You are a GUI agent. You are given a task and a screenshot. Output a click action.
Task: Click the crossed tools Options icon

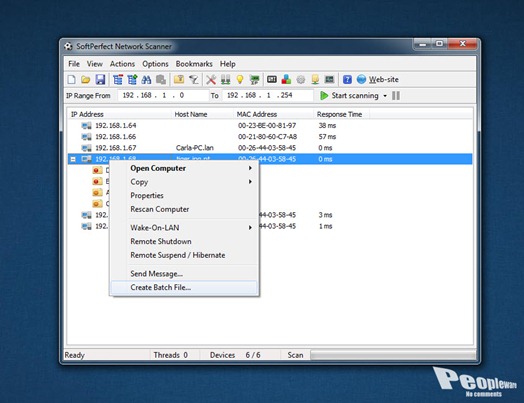click(x=211, y=80)
